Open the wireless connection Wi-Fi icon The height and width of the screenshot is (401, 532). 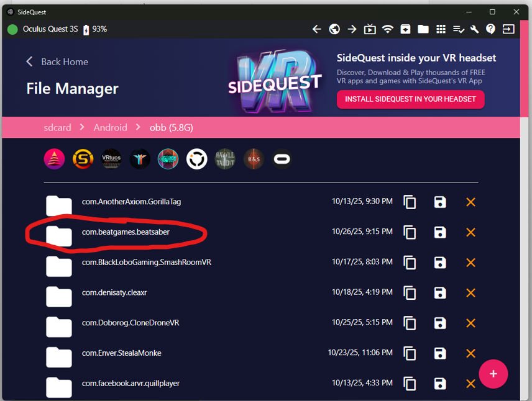point(387,29)
